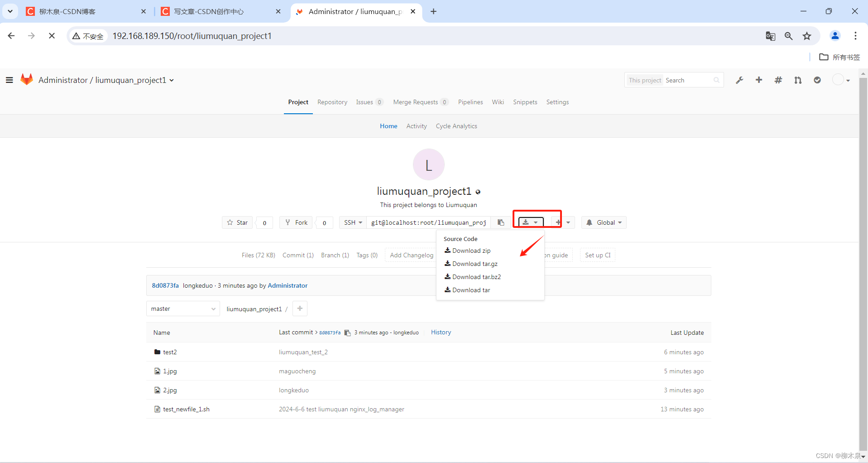The height and width of the screenshot is (463, 868).
Task: Open the Repository tab
Action: [332, 102]
